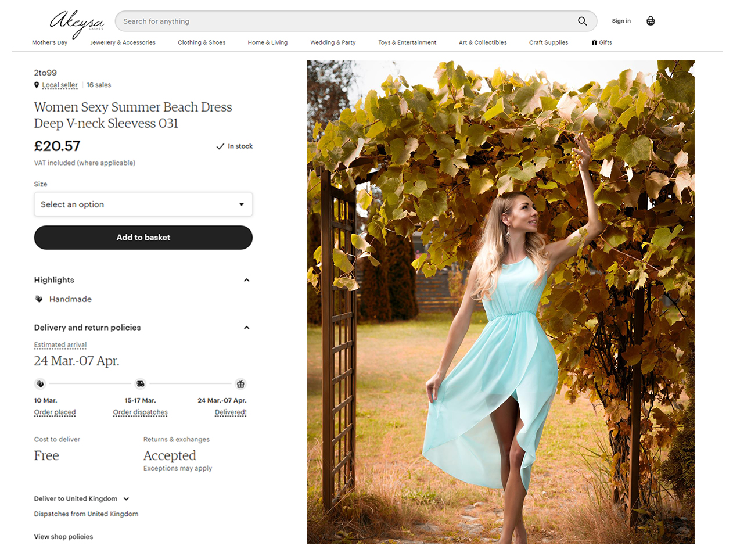Click the order placed timeline icon

(x=40, y=384)
